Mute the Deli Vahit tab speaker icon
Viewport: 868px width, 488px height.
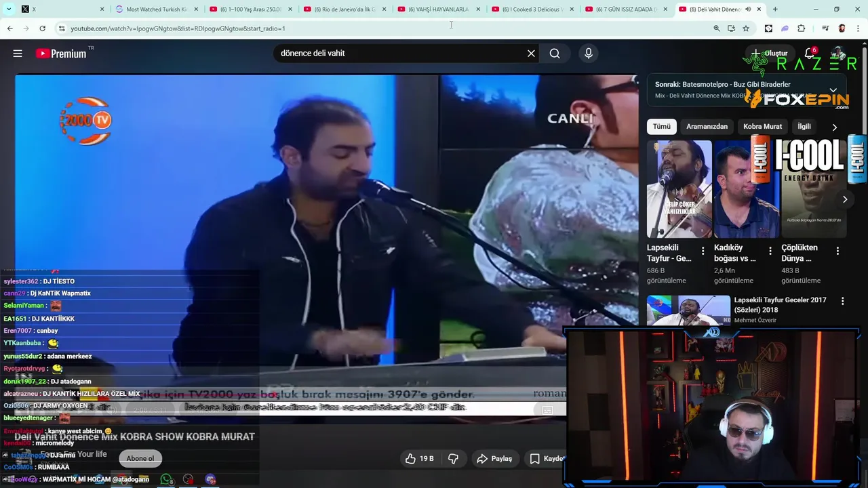(748, 9)
